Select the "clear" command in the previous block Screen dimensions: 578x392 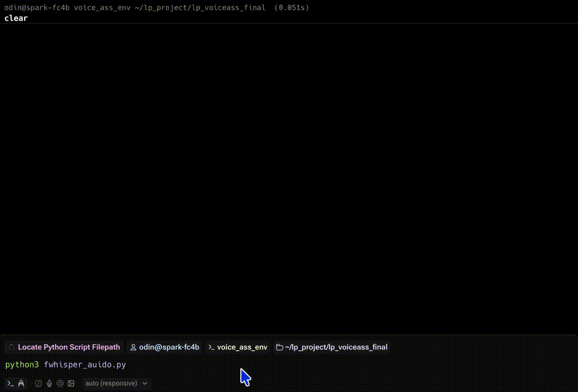(x=16, y=18)
